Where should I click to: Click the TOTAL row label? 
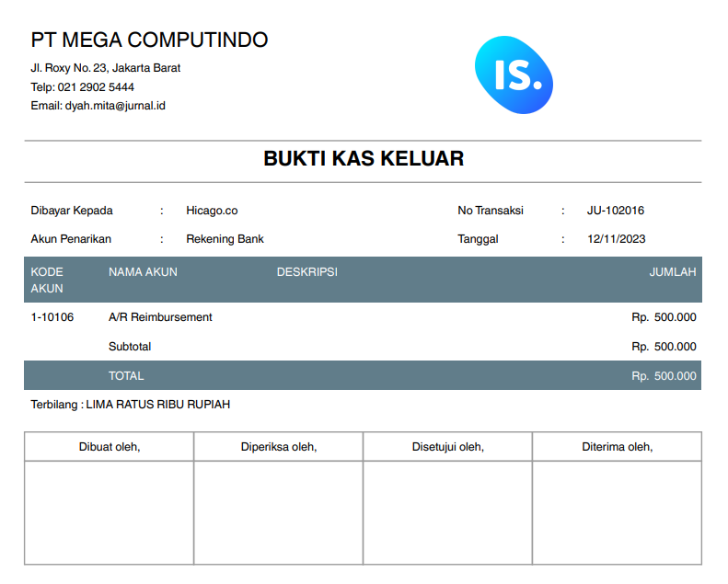click(126, 376)
